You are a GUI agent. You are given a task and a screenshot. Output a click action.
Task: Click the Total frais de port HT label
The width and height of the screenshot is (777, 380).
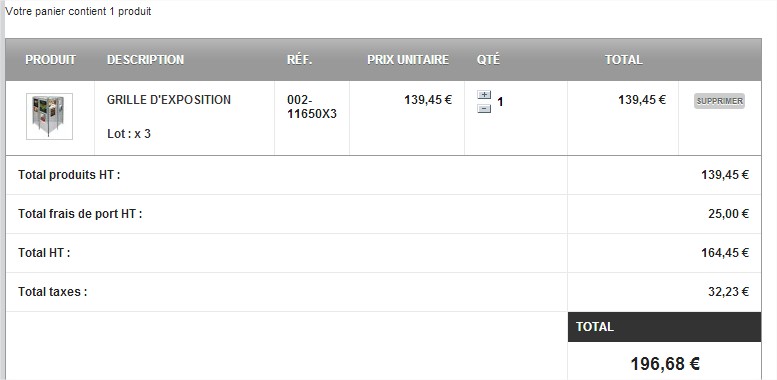coord(80,214)
